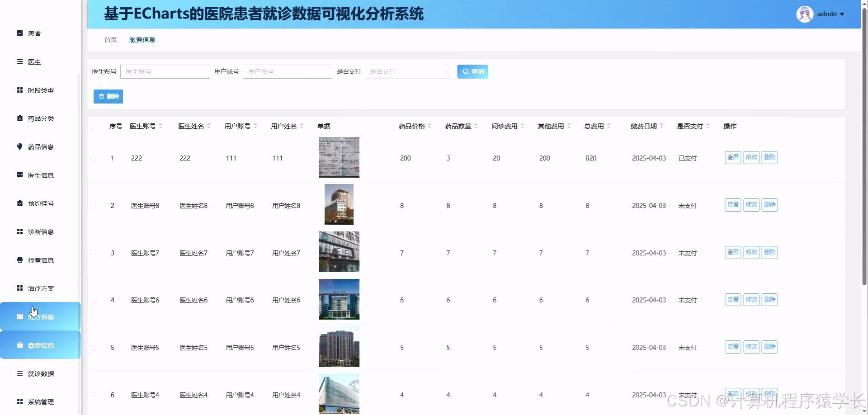Open the 诊断信息 sidebar entry
The image size is (868, 415).
point(19,231)
